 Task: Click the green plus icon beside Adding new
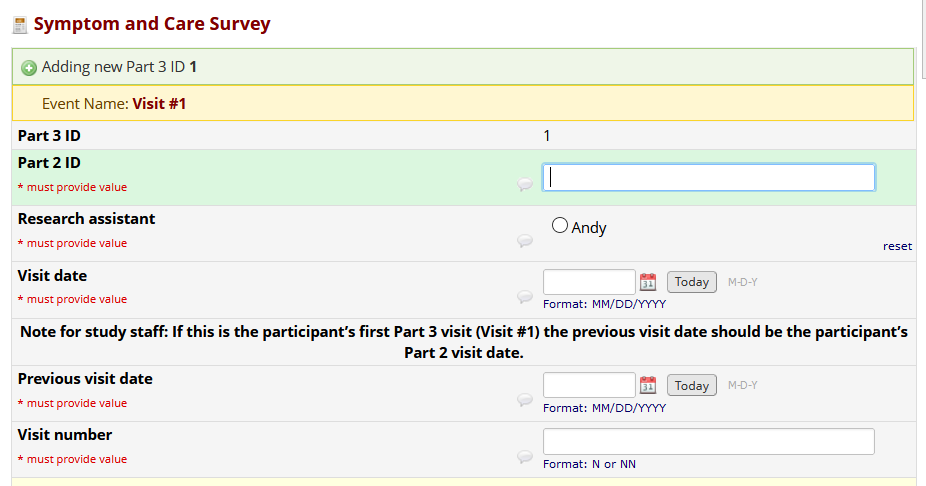tap(29, 68)
